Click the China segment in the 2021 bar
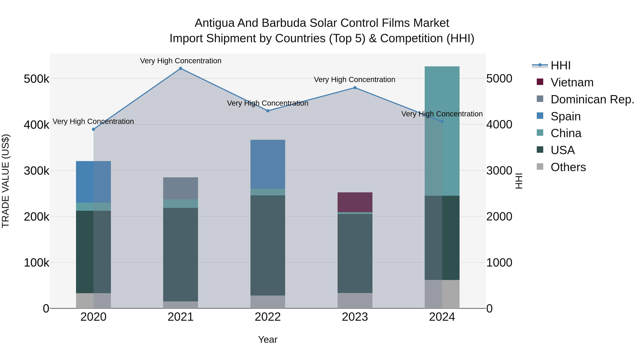 coord(180,204)
